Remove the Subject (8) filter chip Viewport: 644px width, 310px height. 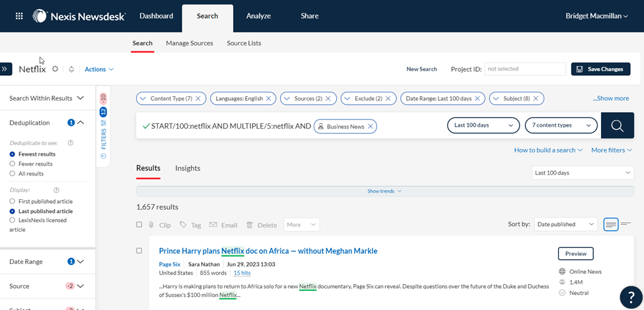(536, 98)
